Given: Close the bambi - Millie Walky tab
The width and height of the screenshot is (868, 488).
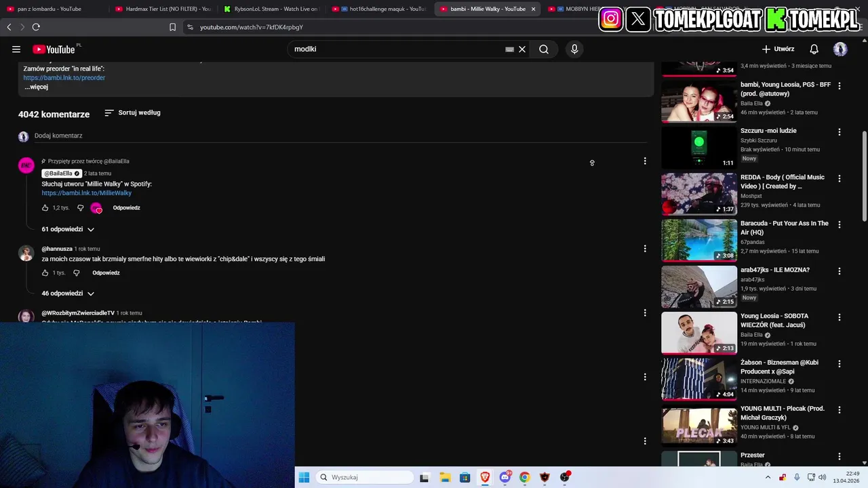Looking at the screenshot, I should point(533,9).
